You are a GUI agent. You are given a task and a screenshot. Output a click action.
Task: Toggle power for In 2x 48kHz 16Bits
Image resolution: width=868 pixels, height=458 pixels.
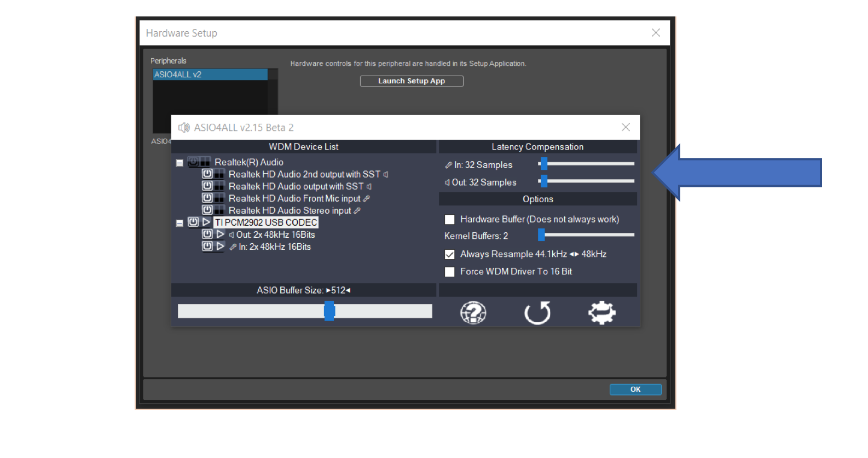click(x=207, y=247)
